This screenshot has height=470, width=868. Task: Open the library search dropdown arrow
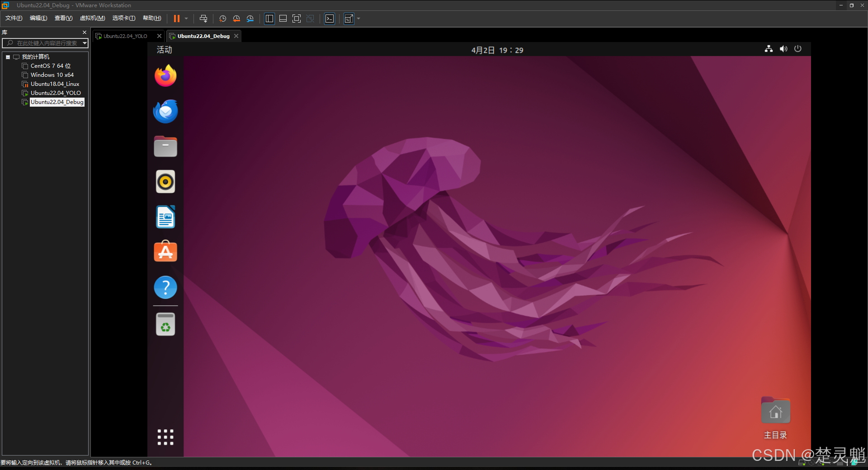click(x=85, y=43)
